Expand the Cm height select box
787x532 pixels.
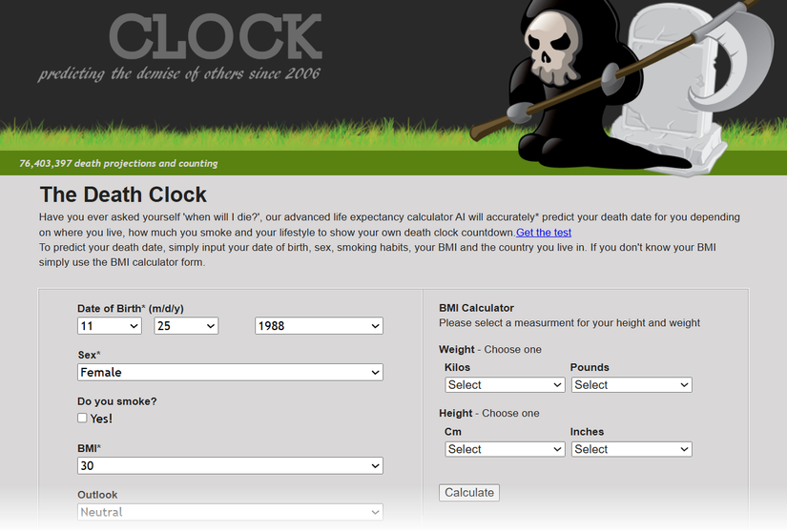click(505, 449)
